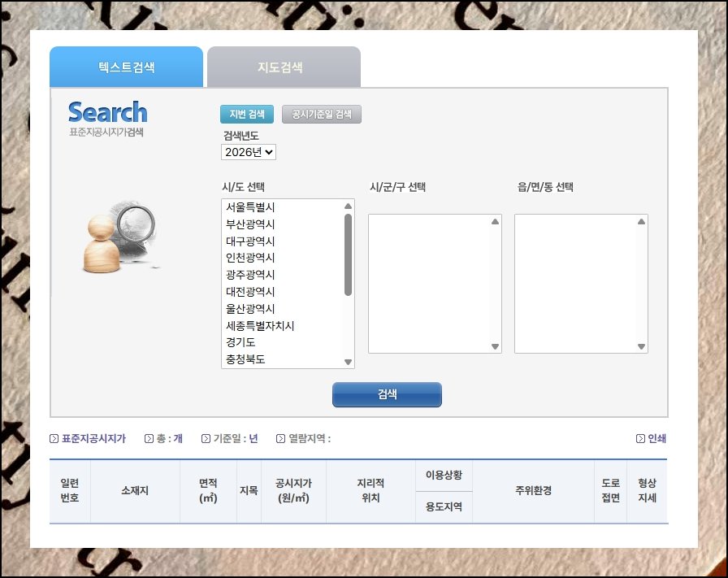Click the 이용상황 column header
Image resolution: width=728 pixels, height=578 pixels.
click(x=444, y=475)
